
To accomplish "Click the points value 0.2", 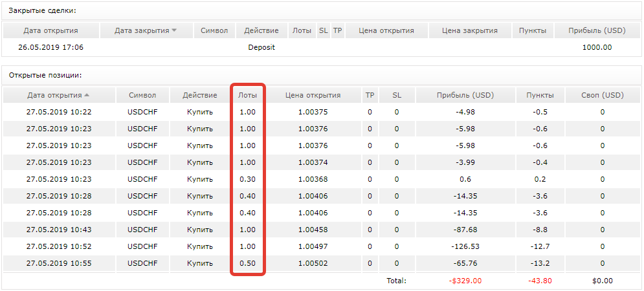I will (540, 179).
